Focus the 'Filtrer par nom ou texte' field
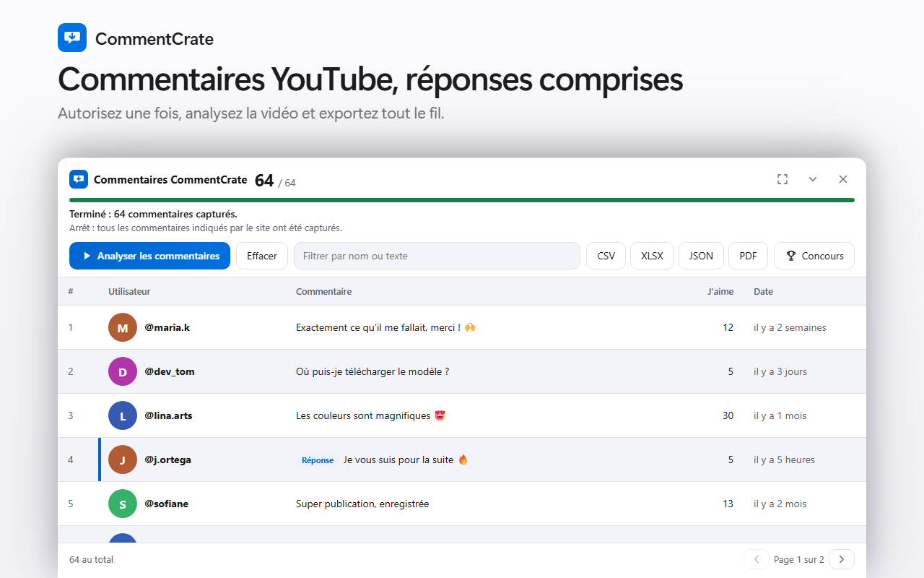The image size is (924, 578). pyautogui.click(x=437, y=256)
